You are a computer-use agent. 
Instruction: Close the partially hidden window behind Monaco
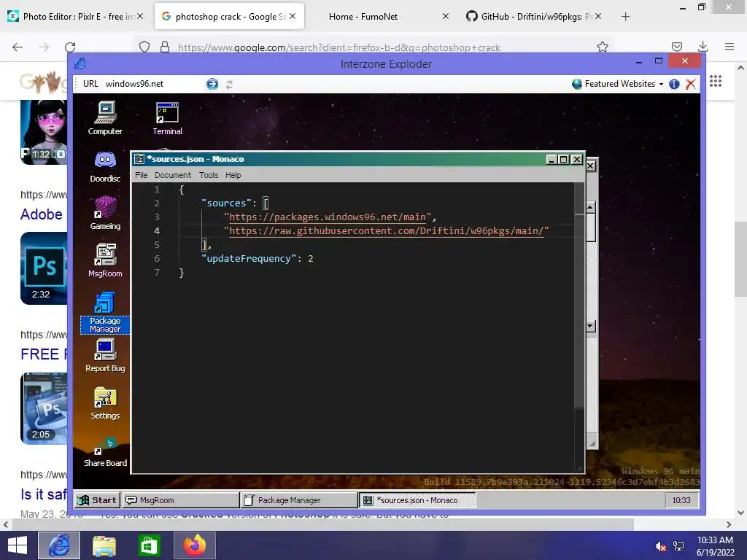(x=591, y=166)
